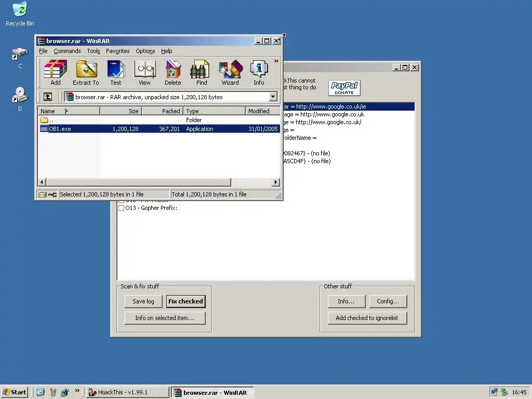Open the Wizard tool icon
The width and height of the screenshot is (532, 399).
coord(230,73)
